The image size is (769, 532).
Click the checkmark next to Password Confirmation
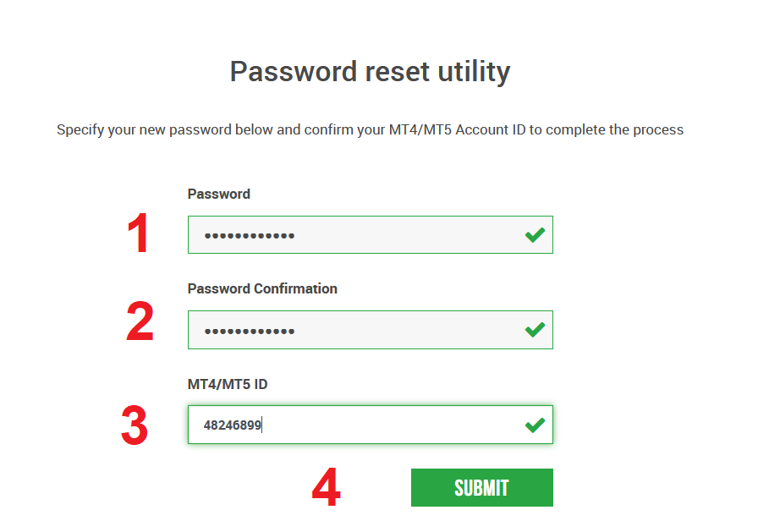(535, 329)
